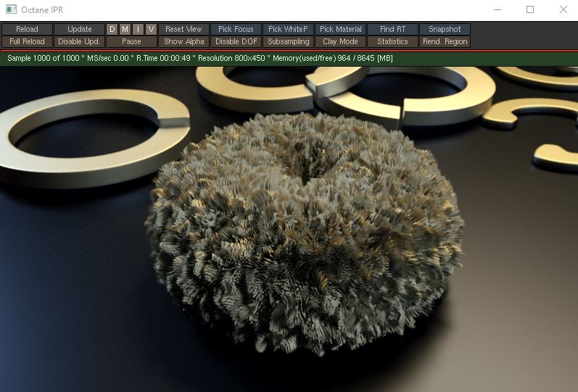Toggle the I render mode button
This screenshot has height=392, width=578.
point(138,29)
